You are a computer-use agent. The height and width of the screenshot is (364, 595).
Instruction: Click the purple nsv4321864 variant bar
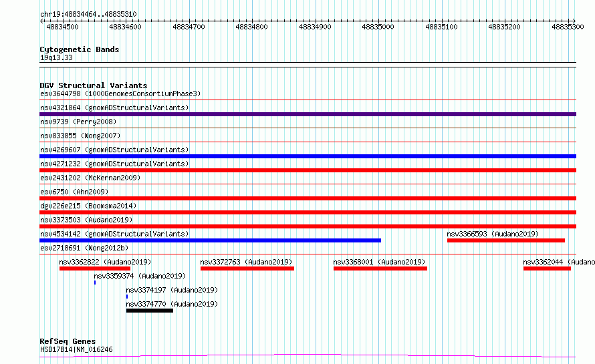click(x=308, y=114)
